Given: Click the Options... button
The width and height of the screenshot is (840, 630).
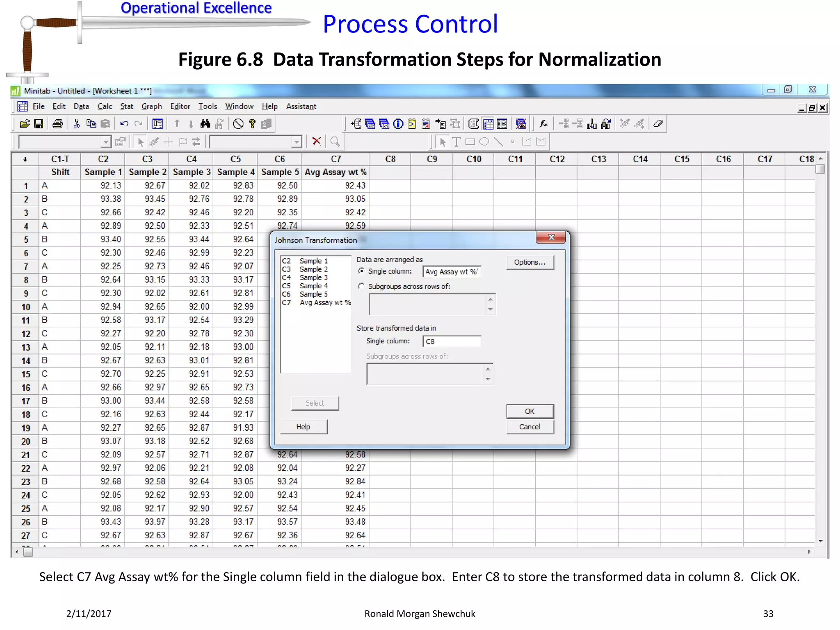Looking at the screenshot, I should click(530, 262).
